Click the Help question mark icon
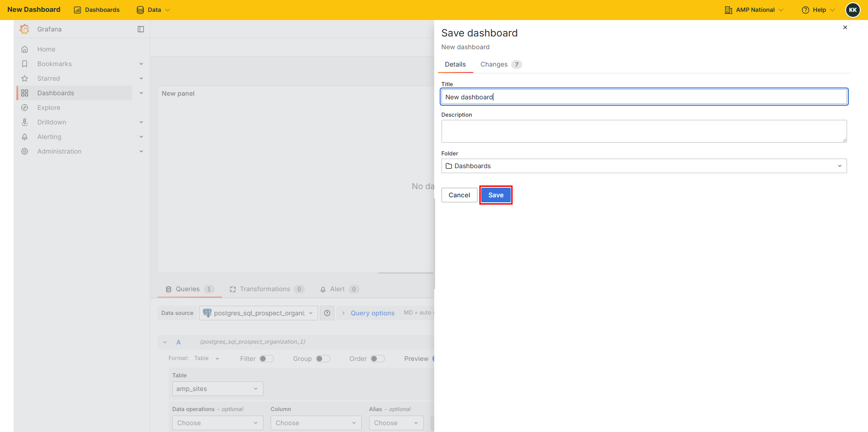This screenshot has width=868, height=432. click(806, 10)
